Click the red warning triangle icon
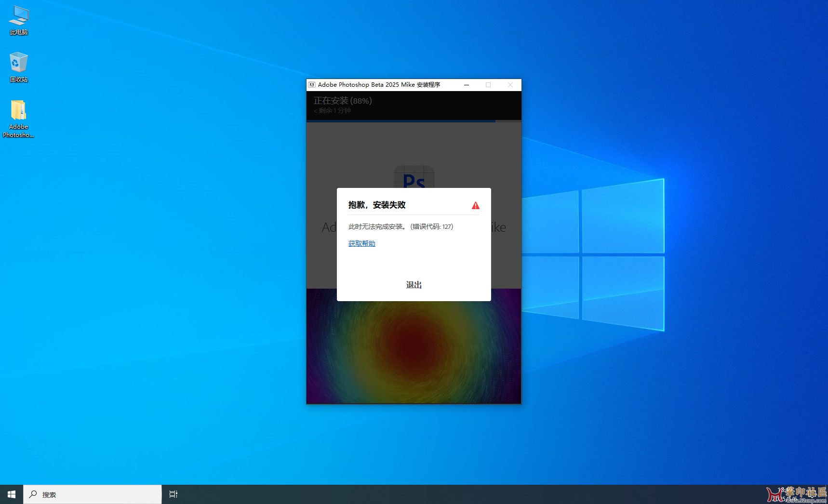Screen dimensions: 828x504 click(476, 205)
